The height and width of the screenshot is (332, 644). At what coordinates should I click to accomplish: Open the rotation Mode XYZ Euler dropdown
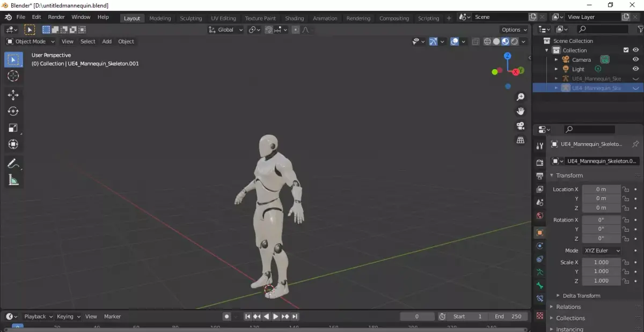(x=601, y=250)
